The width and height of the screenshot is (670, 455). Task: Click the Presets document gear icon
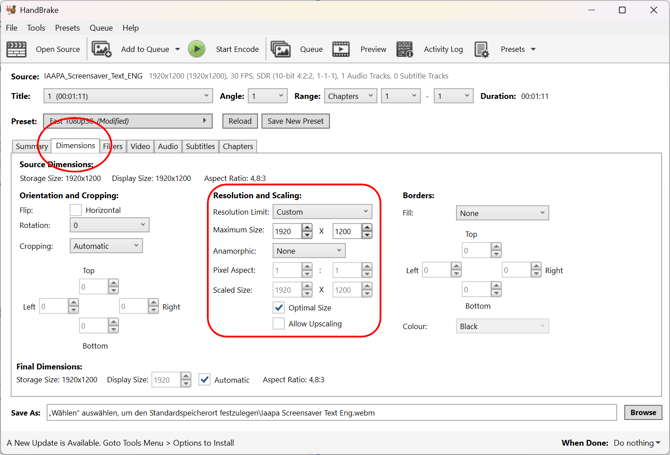point(482,50)
